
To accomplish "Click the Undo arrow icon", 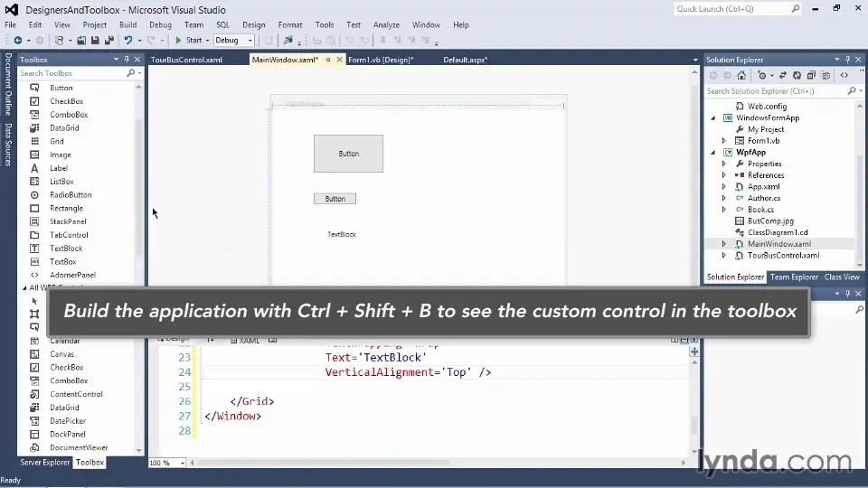I will 127,41.
